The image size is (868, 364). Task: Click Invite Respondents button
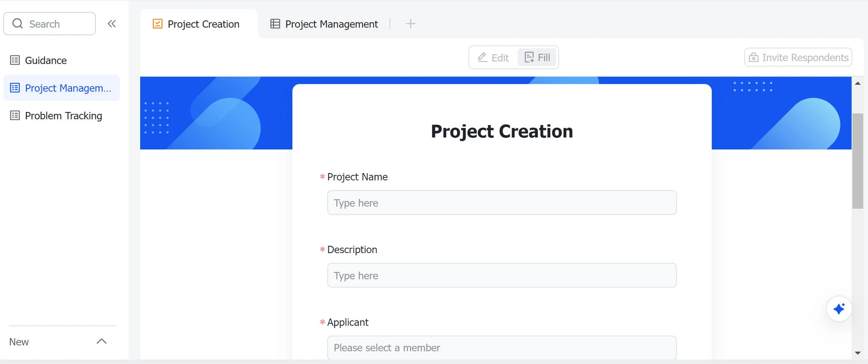(x=798, y=57)
